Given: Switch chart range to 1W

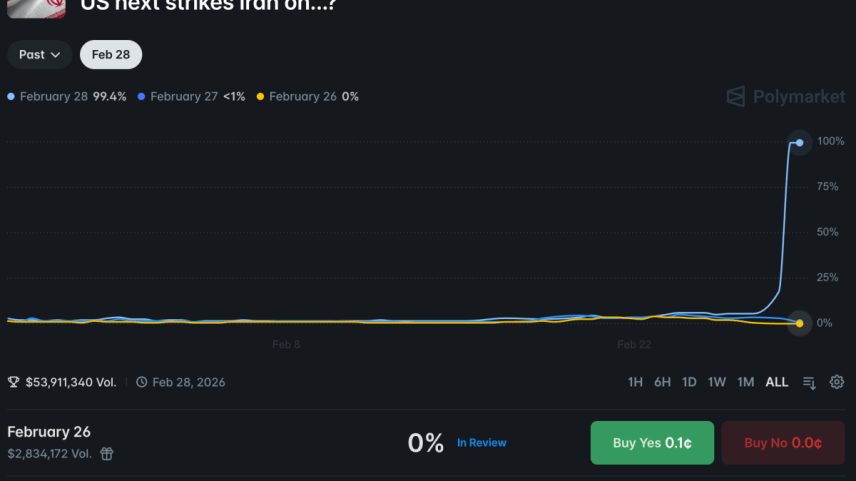Looking at the screenshot, I should 717,382.
